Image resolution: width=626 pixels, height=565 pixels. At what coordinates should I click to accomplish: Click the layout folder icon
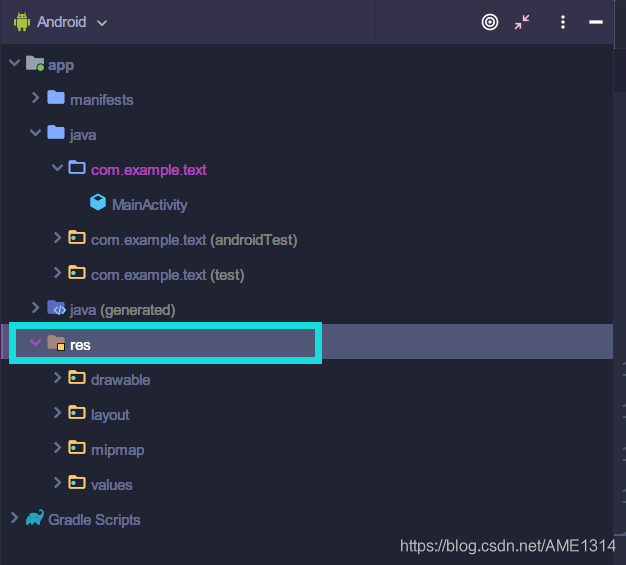[77, 412]
